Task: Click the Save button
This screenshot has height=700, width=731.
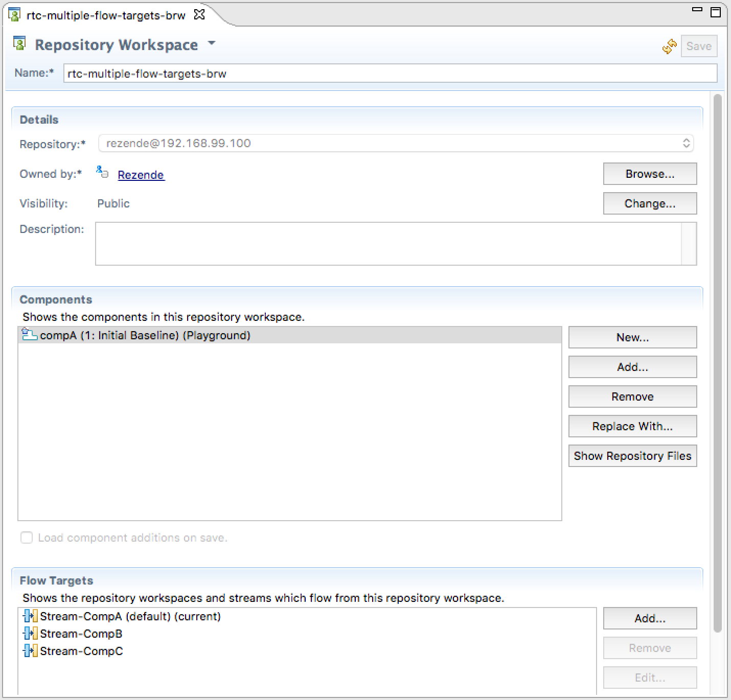Action: pyautogui.click(x=699, y=46)
